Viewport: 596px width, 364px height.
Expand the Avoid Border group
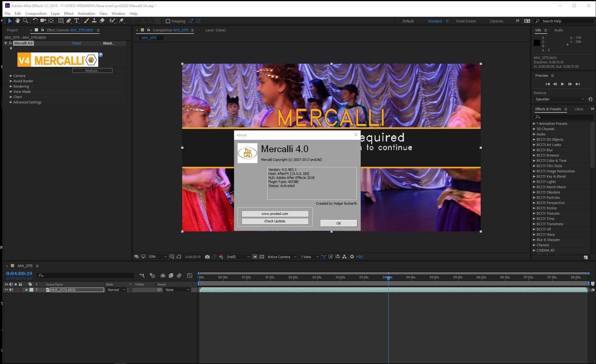coord(11,81)
